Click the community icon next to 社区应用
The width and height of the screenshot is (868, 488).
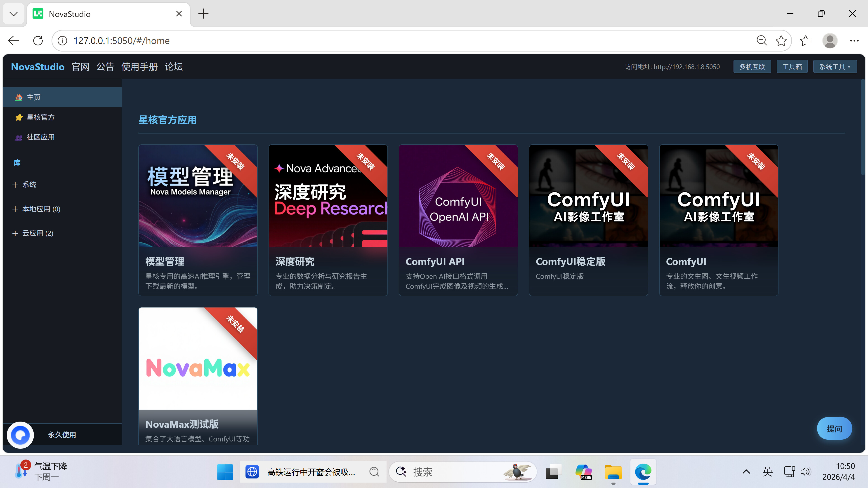[19, 137]
